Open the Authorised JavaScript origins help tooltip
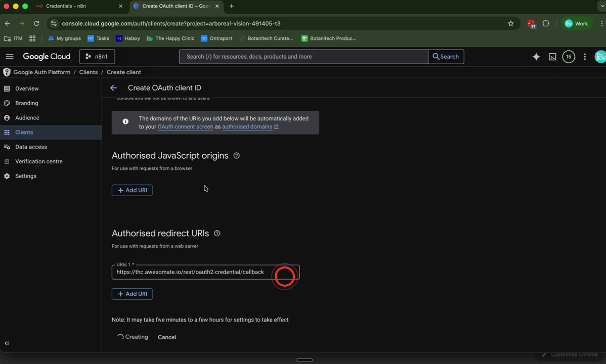The width and height of the screenshot is (606, 364). tap(236, 156)
